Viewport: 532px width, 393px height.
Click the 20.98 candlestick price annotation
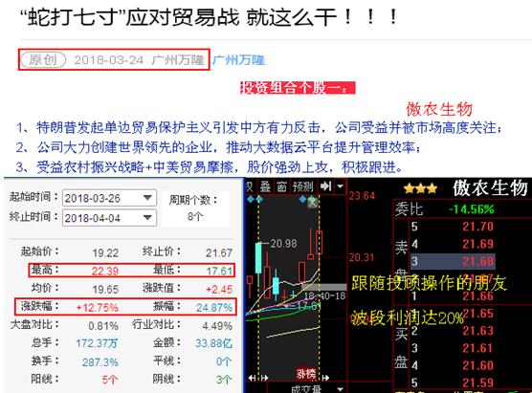coord(283,244)
